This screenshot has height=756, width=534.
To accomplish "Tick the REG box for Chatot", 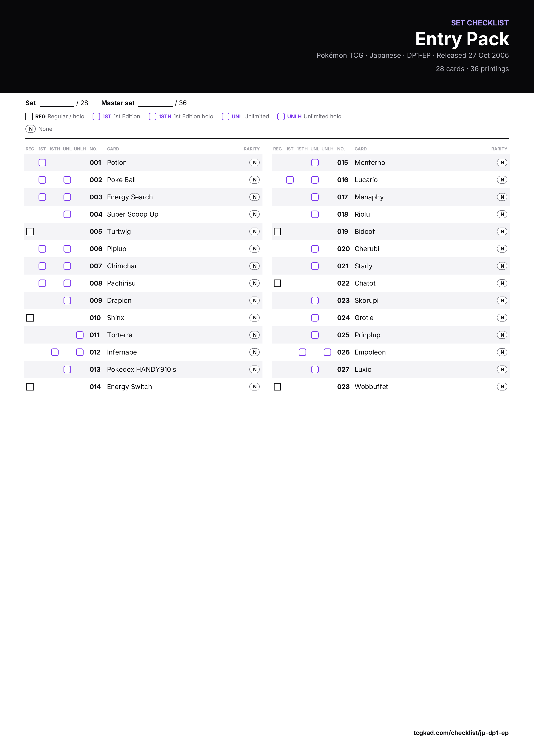I will pyautogui.click(x=277, y=283).
